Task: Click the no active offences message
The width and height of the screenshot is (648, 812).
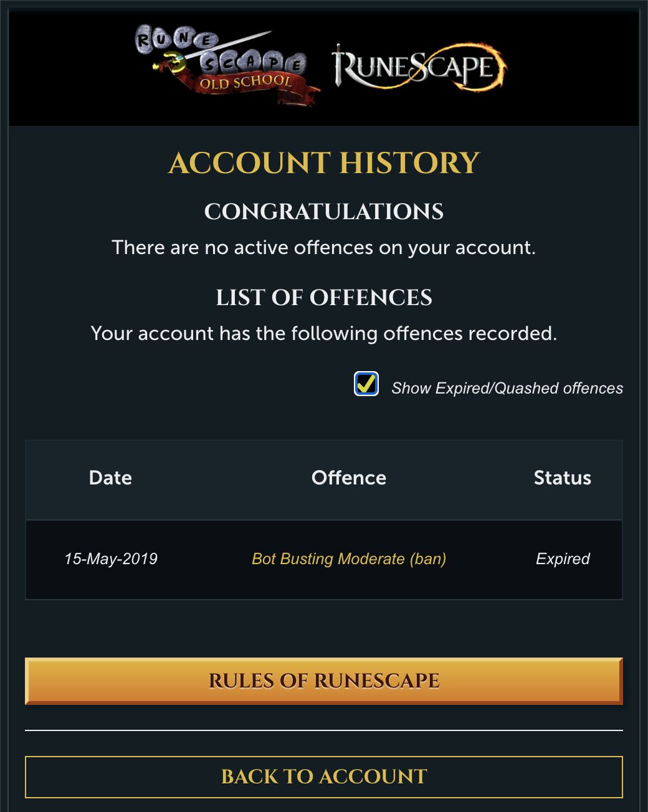Action: pos(324,248)
